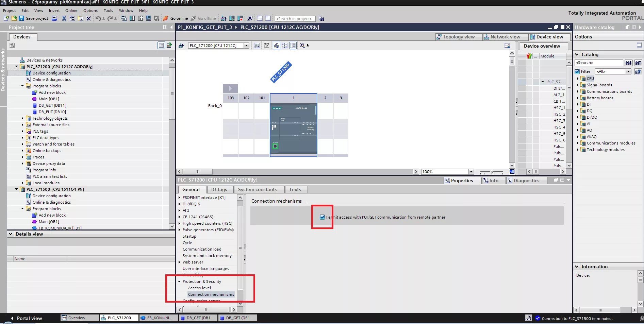
Task: Open the 100% zoom level dropdown
Action: coord(471,172)
